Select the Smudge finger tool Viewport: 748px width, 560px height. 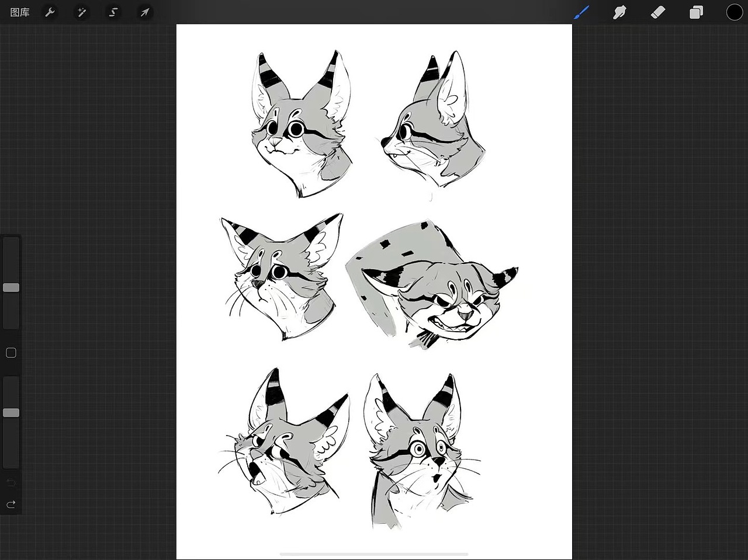click(x=619, y=12)
